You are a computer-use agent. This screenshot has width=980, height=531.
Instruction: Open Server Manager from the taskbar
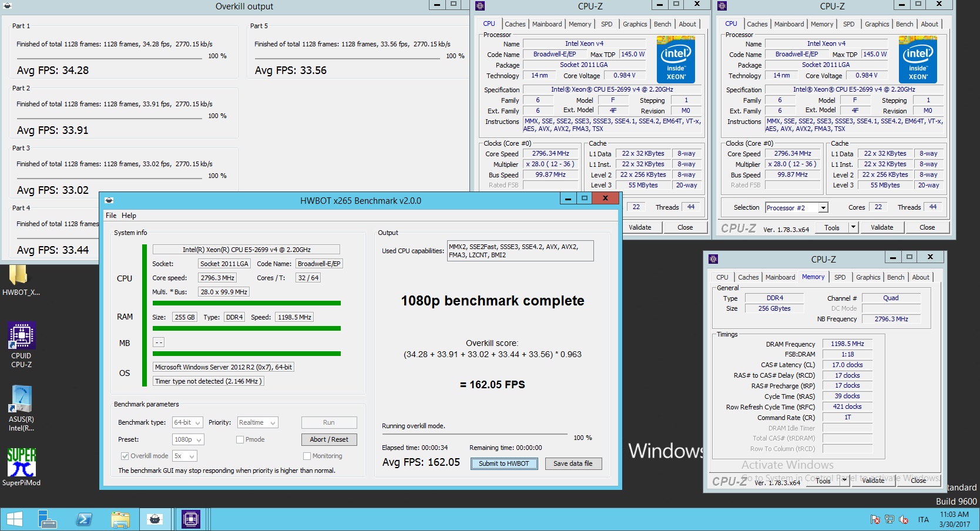pyautogui.click(x=47, y=519)
